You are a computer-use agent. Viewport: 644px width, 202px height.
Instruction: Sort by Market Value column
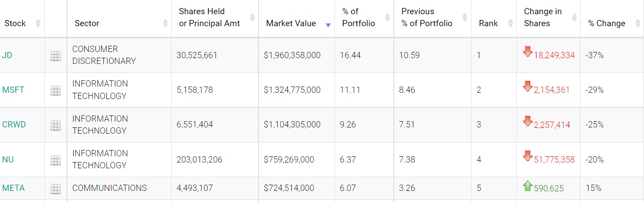(x=291, y=23)
